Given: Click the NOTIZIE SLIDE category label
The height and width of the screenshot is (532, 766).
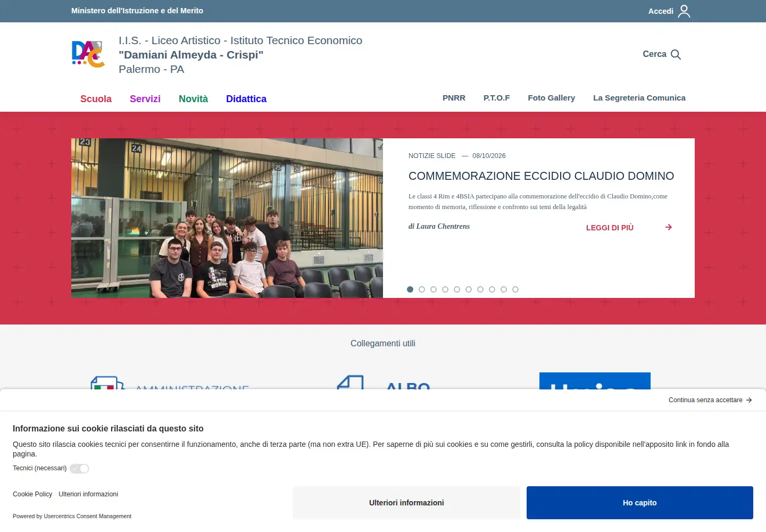Looking at the screenshot, I should click(432, 156).
